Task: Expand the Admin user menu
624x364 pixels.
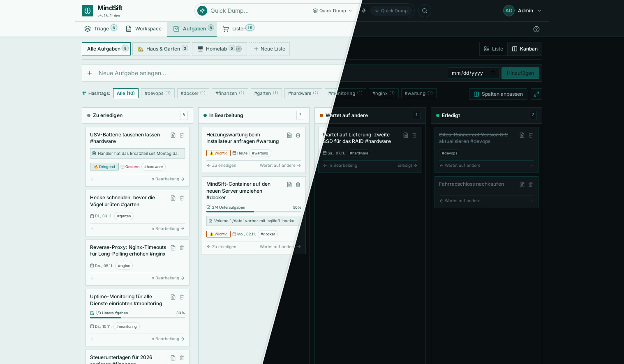Action: [522, 11]
